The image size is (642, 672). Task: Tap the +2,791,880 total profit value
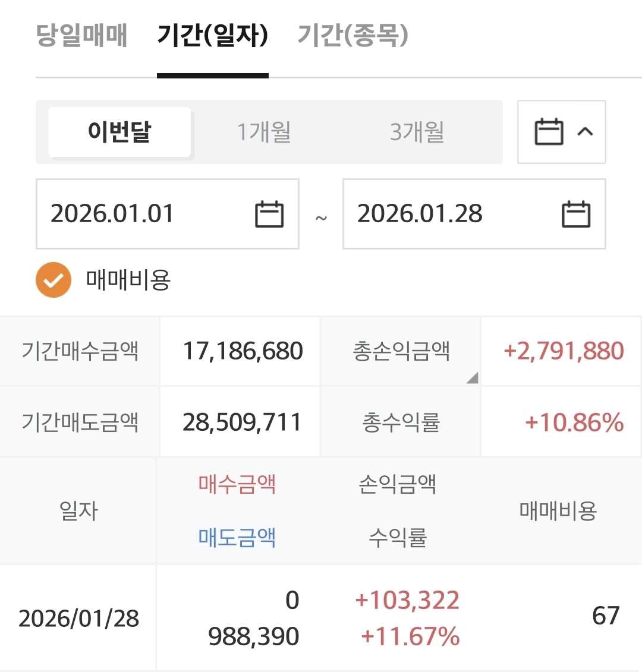(x=564, y=351)
